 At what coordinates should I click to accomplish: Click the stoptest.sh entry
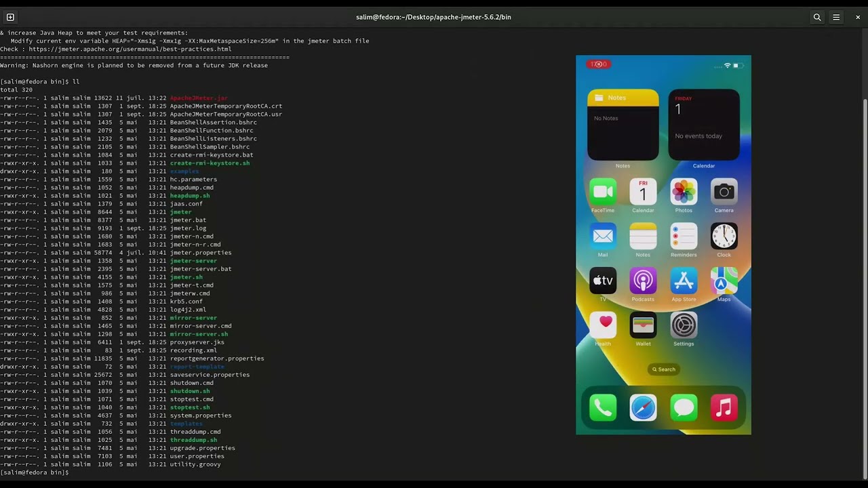click(190, 407)
